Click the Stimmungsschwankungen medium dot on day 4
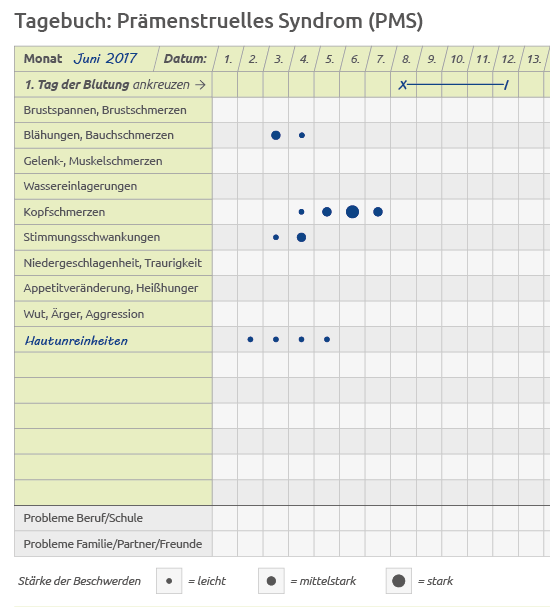This screenshot has height=607, width=550. (x=302, y=237)
